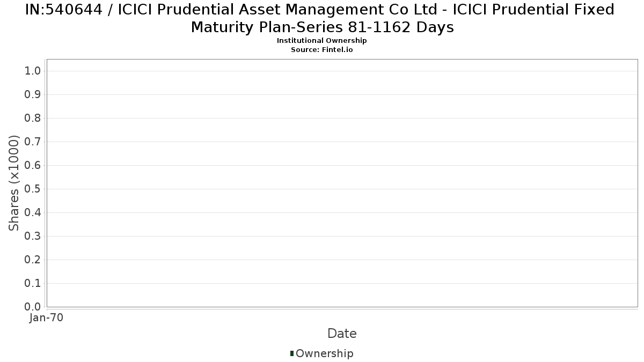Click the 0.6 y-axis tick label
The height and width of the screenshot is (362, 644).
(33, 166)
